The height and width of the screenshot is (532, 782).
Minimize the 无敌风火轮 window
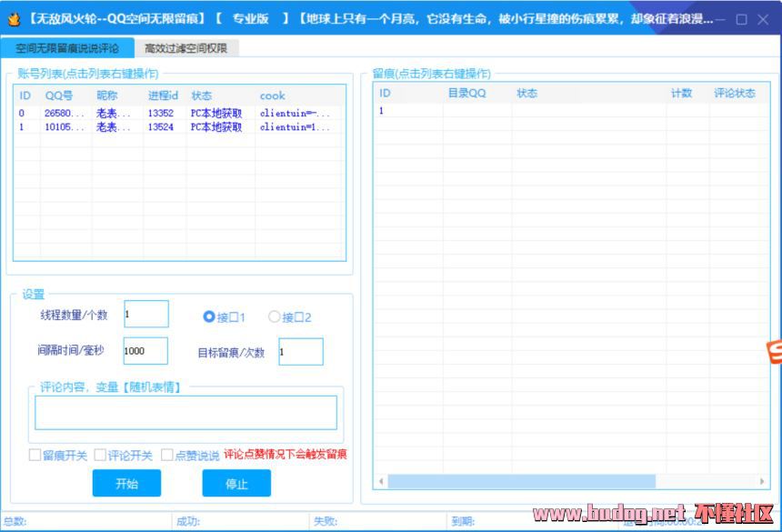(x=719, y=19)
